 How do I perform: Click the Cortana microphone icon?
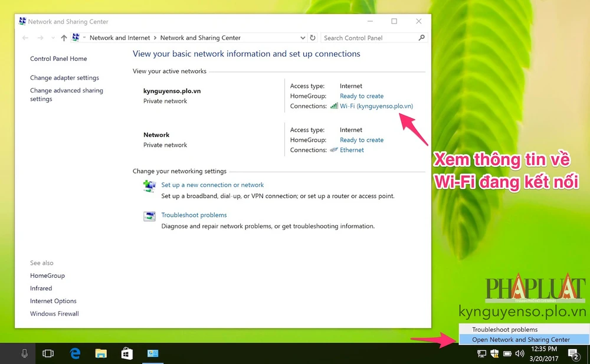coord(24,353)
